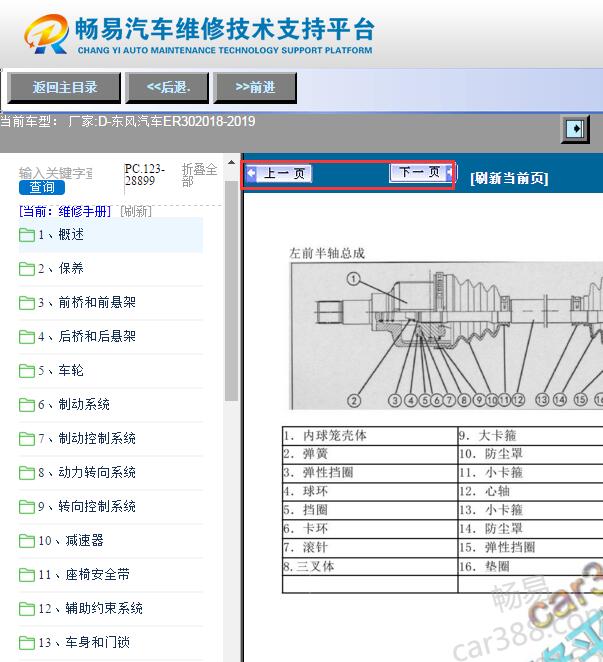Refresh current page via 刷新当前页 link
The width and height of the screenshot is (603, 662).
pyautogui.click(x=509, y=178)
